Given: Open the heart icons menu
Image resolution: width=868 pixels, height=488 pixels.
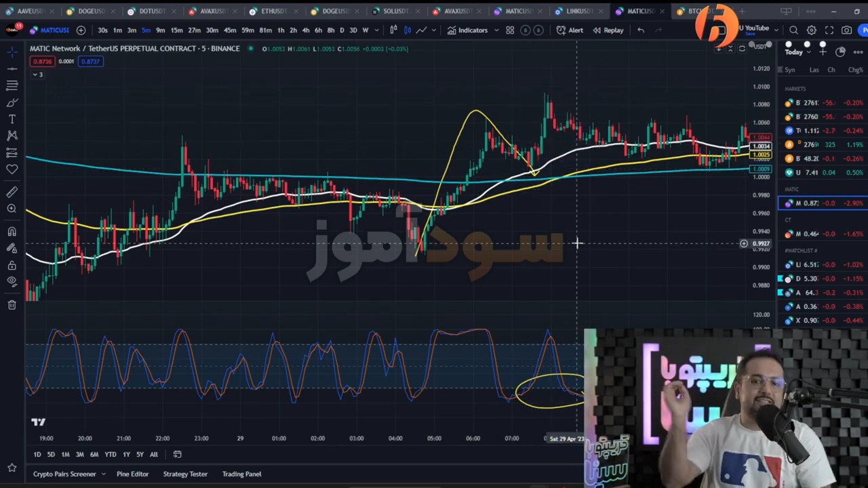Looking at the screenshot, I should (x=12, y=169).
